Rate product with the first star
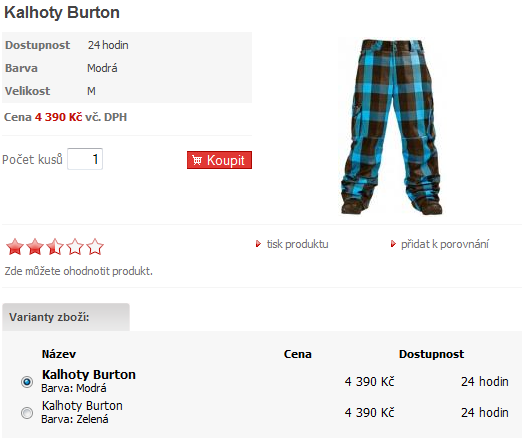Image resolution: width=524 pixels, height=440 pixels. [15, 247]
